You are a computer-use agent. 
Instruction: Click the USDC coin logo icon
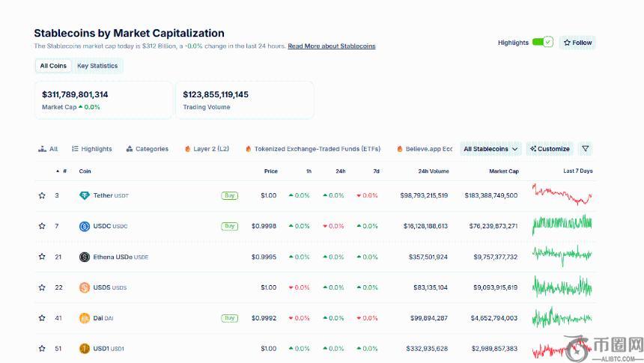coord(85,226)
